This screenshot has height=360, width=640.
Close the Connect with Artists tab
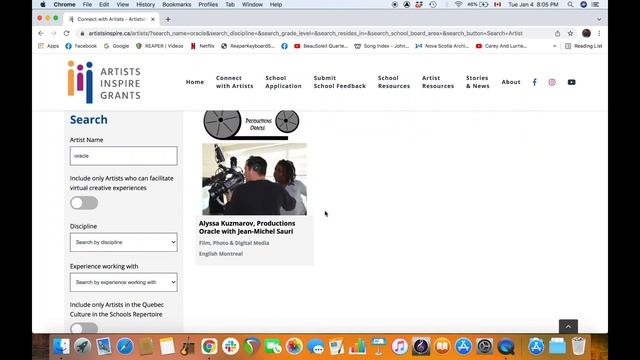[x=153, y=19]
